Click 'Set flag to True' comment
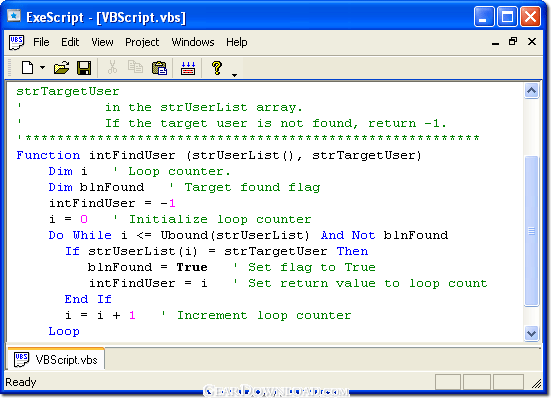Image resolution: width=552 pixels, height=399 pixels. 312,268
